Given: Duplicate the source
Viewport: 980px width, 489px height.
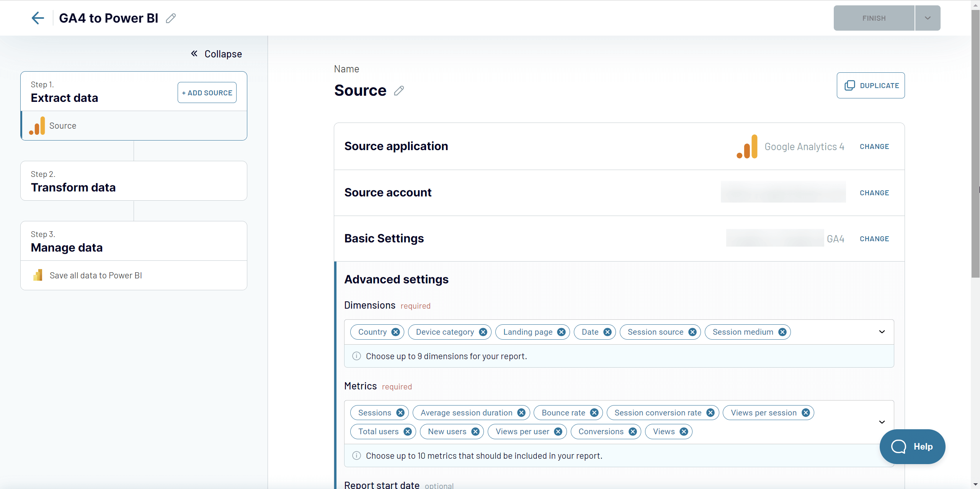Looking at the screenshot, I should 871,85.
